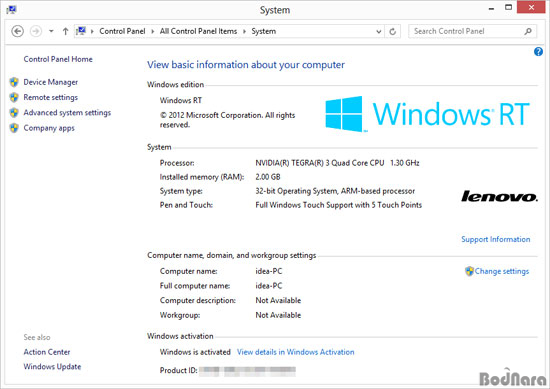Click Not Available beside Workgroup

click(x=278, y=315)
